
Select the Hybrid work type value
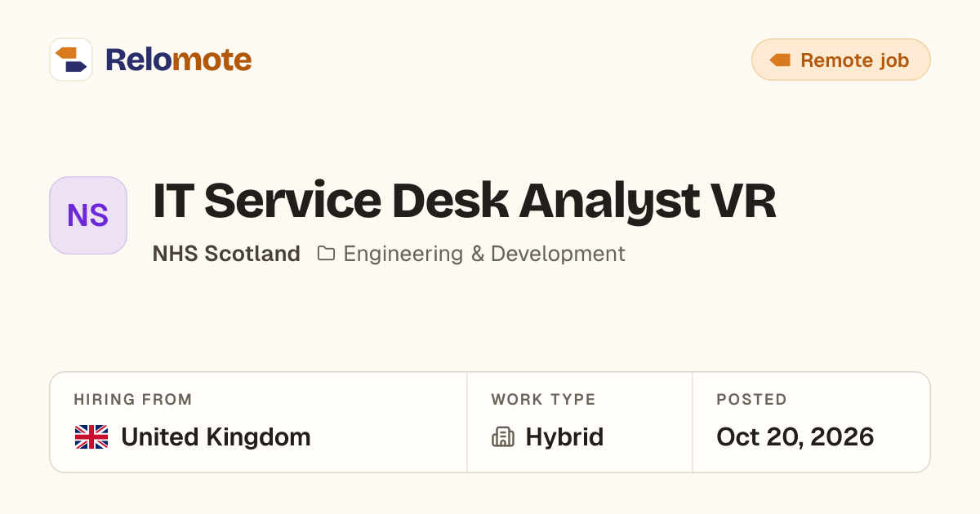(564, 437)
